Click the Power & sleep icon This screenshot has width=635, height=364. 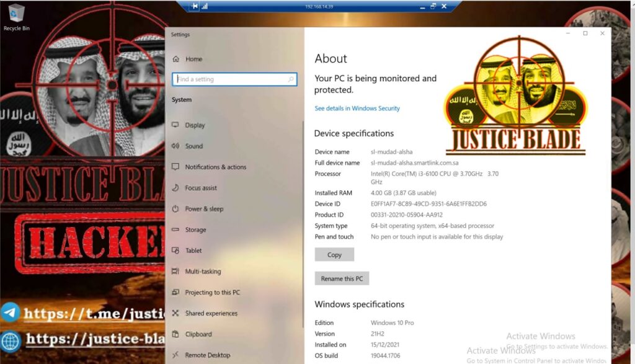tap(175, 208)
